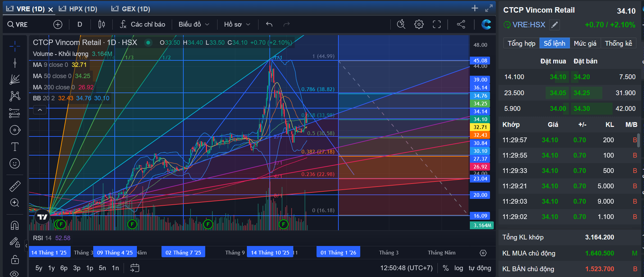The image size is (644, 277).
Task: Click the share chart icon
Action: click(x=461, y=24)
